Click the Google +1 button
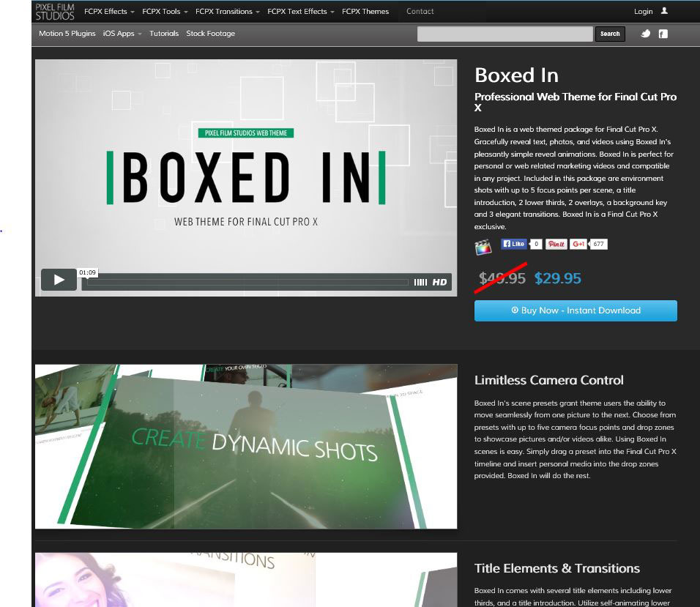 click(x=578, y=244)
